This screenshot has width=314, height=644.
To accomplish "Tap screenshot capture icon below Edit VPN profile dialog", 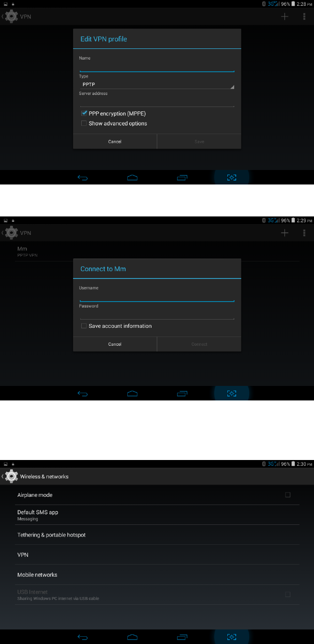I will (x=232, y=178).
